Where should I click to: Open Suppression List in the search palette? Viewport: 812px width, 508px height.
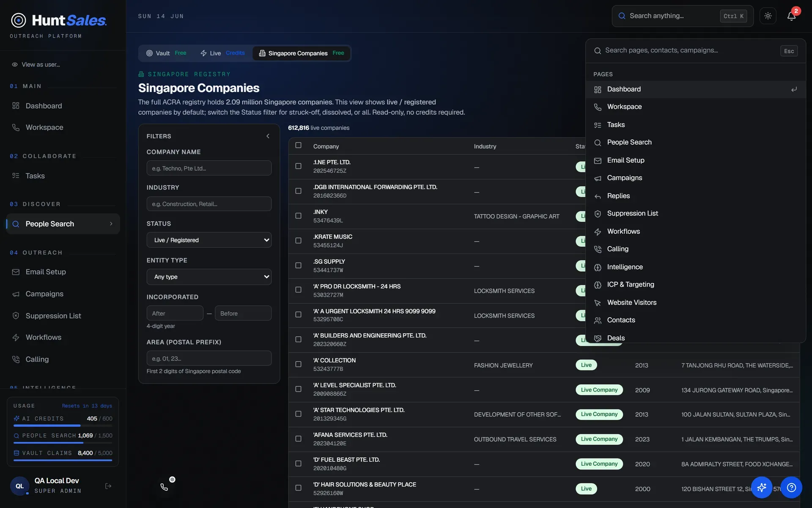pos(696,213)
